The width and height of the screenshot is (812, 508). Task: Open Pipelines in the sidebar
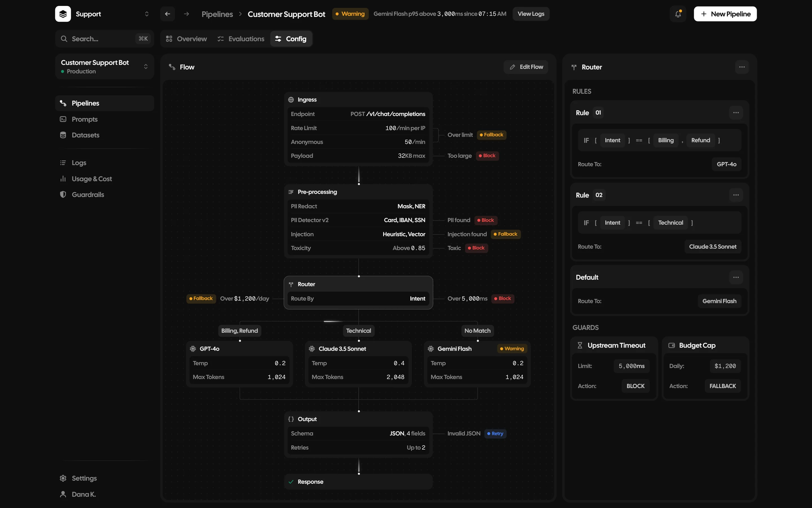click(104, 103)
